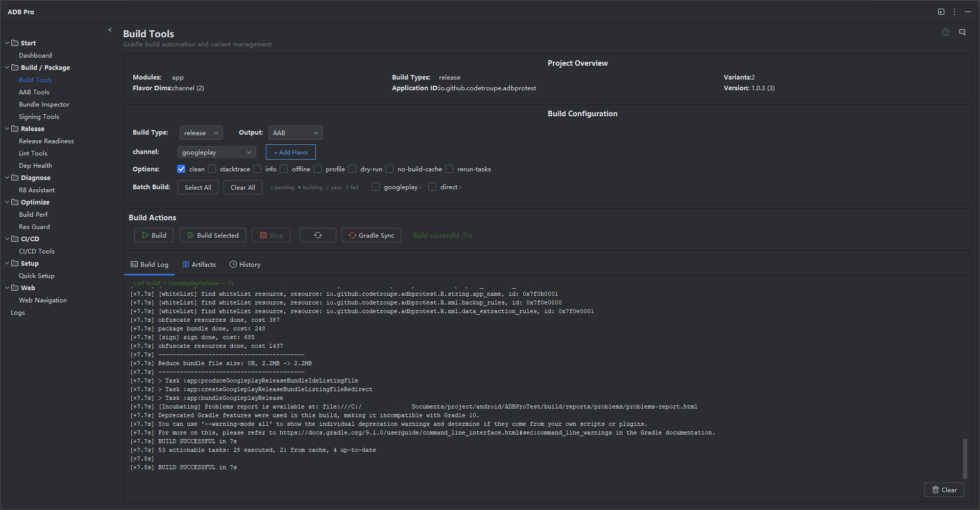The image size is (980, 510).
Task: Click the Build / Package folder icon
Action: (15, 67)
